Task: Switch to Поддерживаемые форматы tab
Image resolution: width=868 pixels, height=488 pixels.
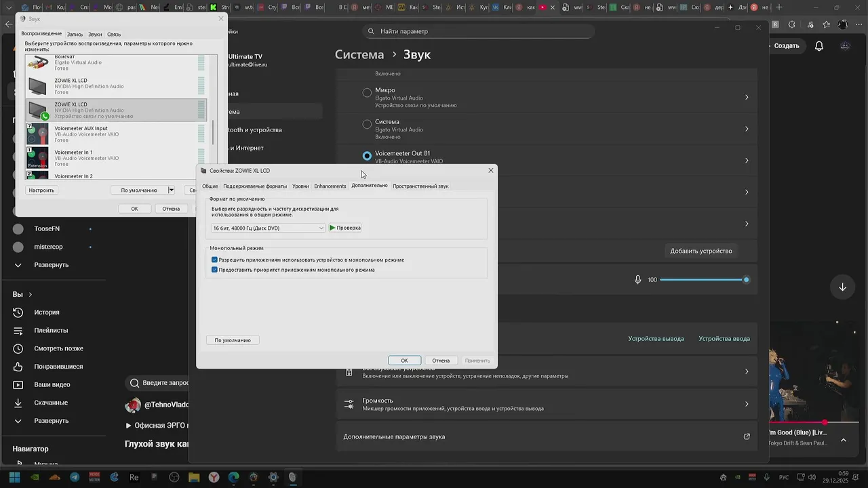Action: (x=255, y=186)
